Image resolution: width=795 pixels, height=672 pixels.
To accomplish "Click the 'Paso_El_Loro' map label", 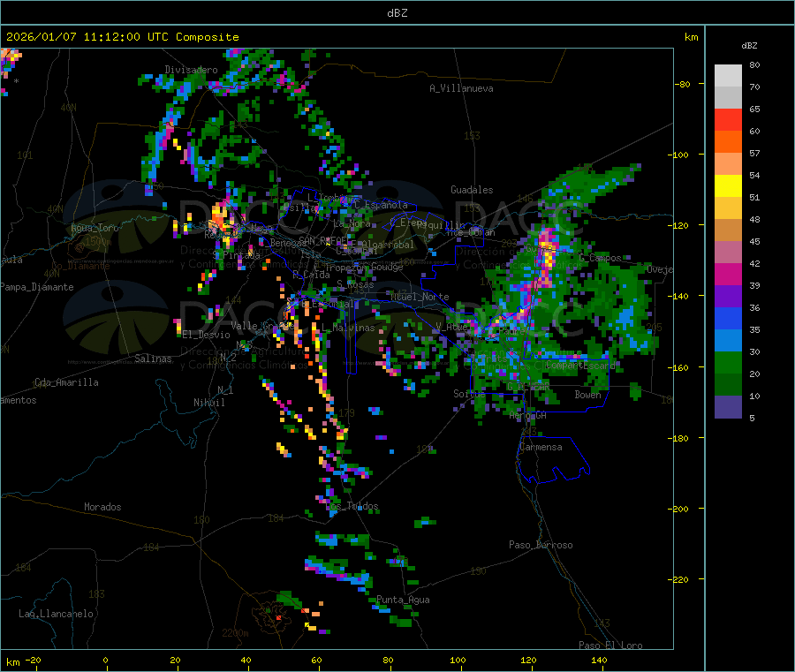I will [x=611, y=646].
